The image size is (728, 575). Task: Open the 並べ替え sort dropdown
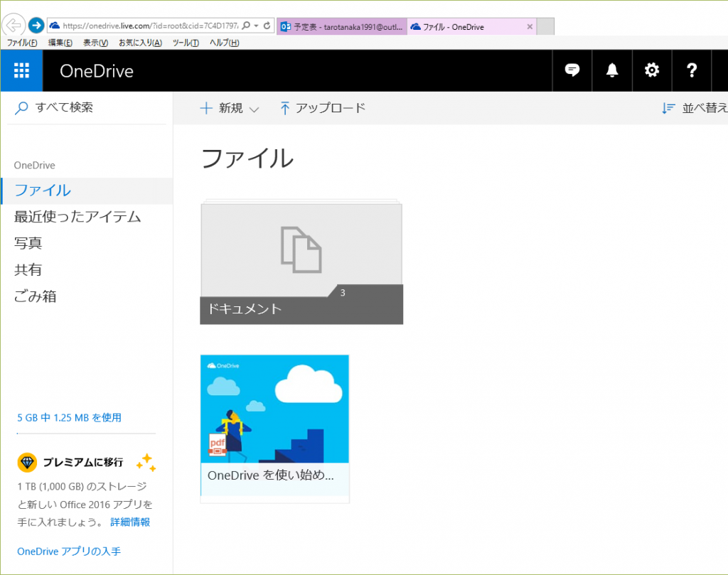pyautogui.click(x=694, y=108)
